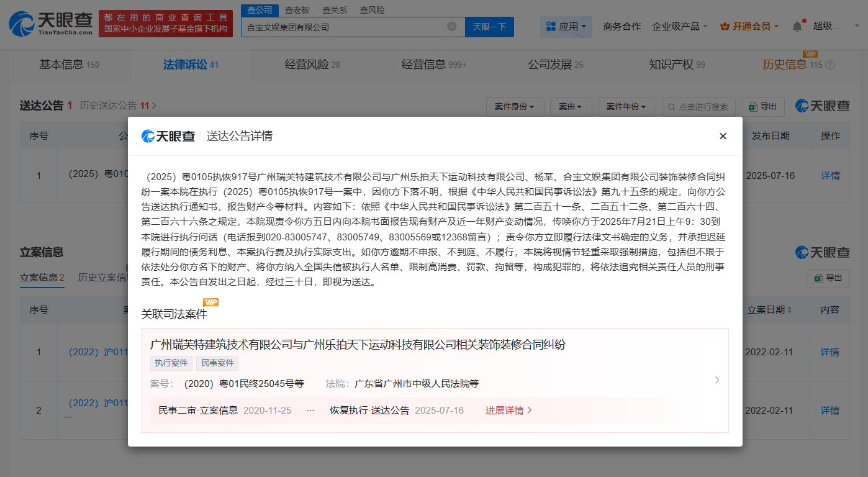
Task: Switch to 查老板 search tab
Action: (297, 10)
